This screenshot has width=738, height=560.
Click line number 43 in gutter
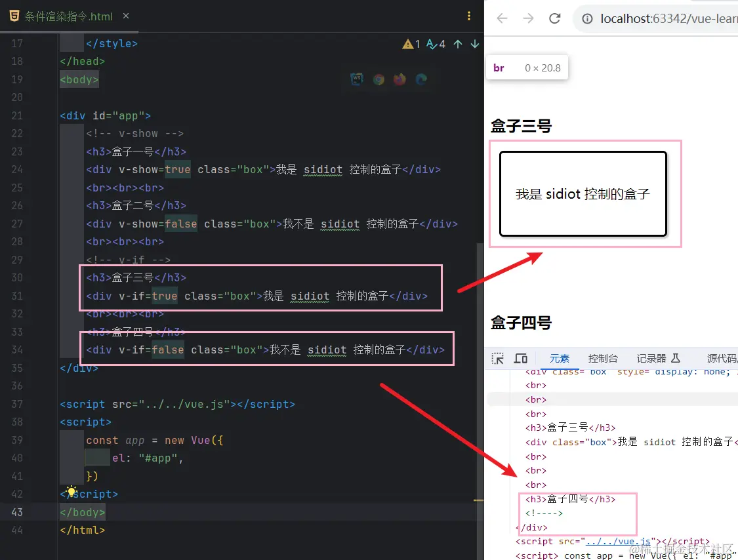pos(17,512)
